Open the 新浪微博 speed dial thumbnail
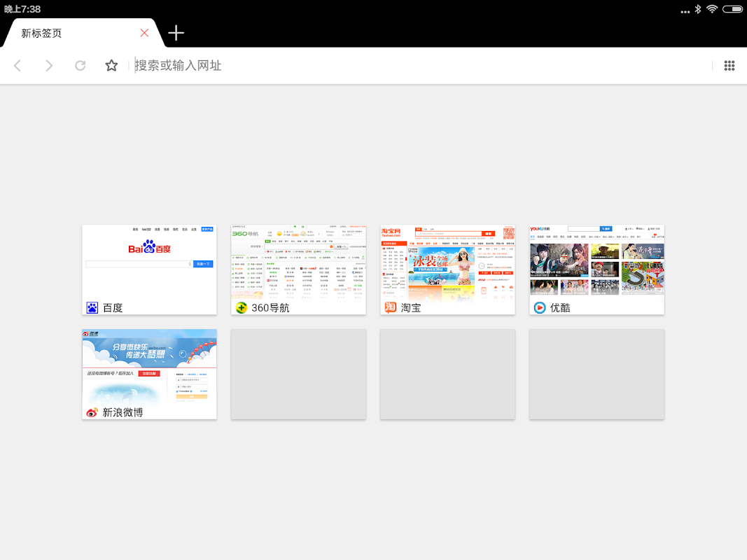Viewport: 747px width, 560px height. (x=149, y=374)
